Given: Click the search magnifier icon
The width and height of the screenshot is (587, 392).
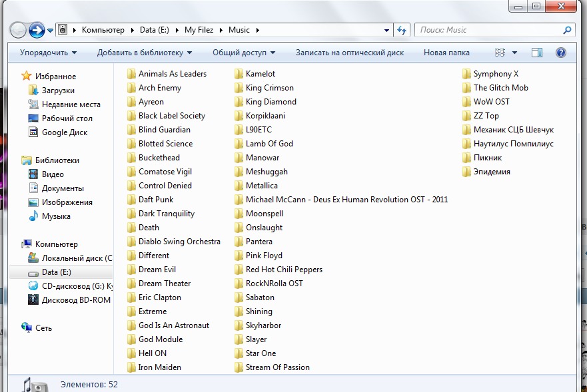Looking at the screenshot, I should pos(567,30).
